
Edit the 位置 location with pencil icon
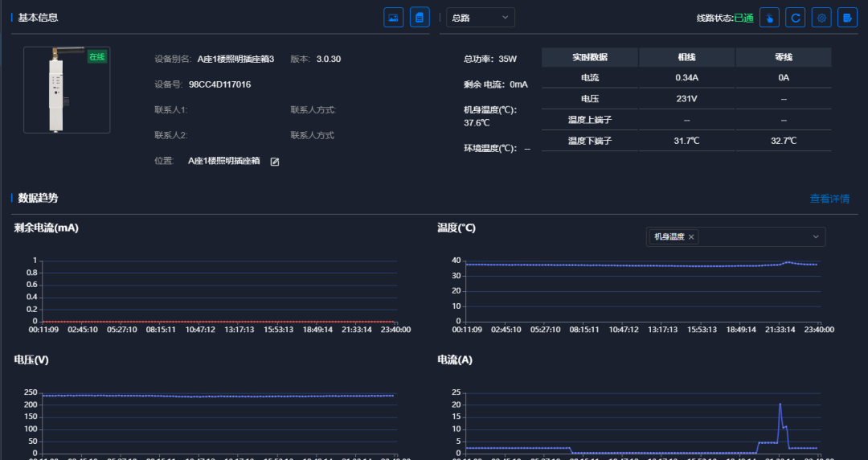pos(275,162)
